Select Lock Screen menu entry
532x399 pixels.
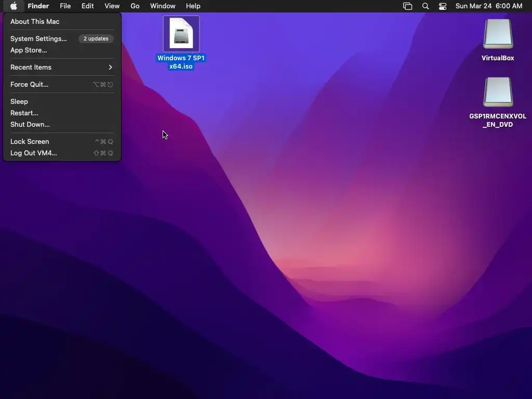click(62, 141)
